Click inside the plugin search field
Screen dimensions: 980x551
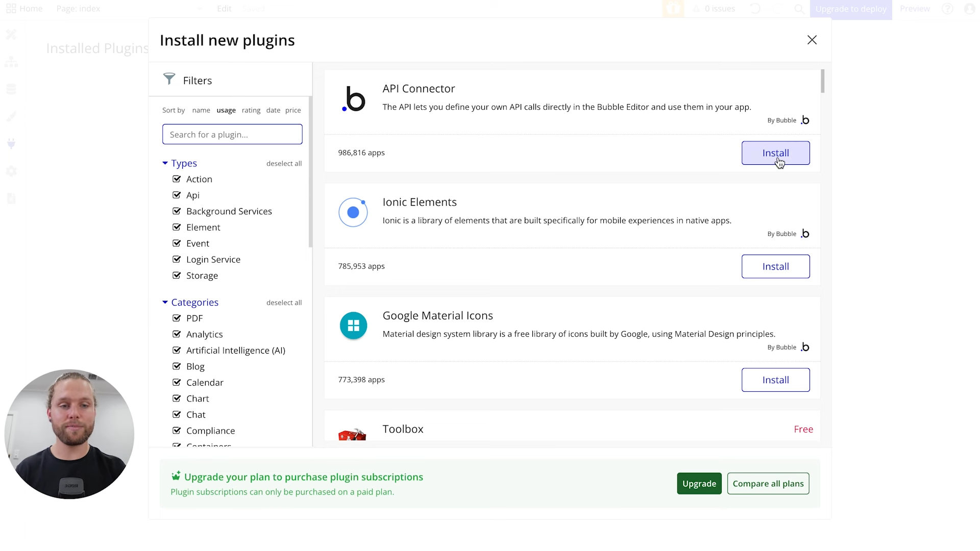232,134
